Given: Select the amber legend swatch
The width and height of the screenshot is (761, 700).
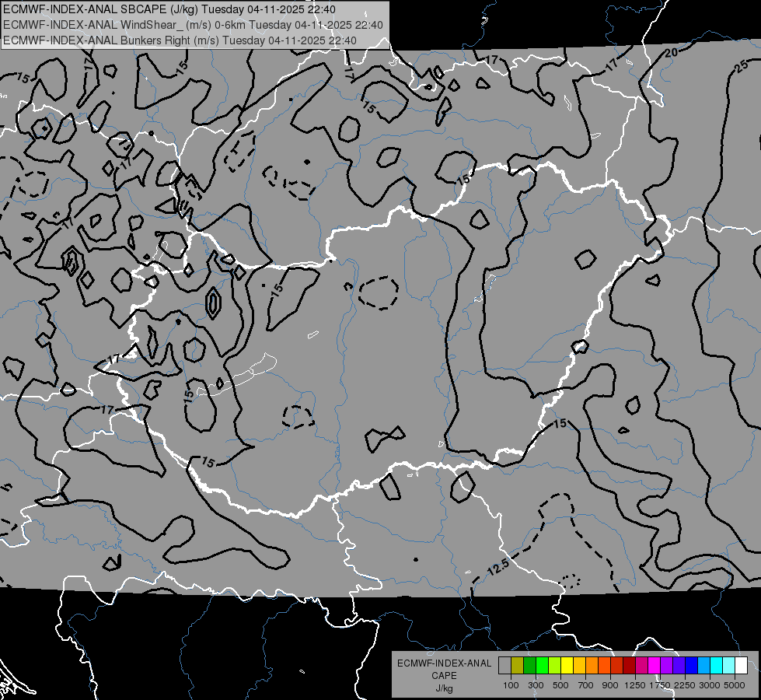Looking at the screenshot, I should [579, 665].
